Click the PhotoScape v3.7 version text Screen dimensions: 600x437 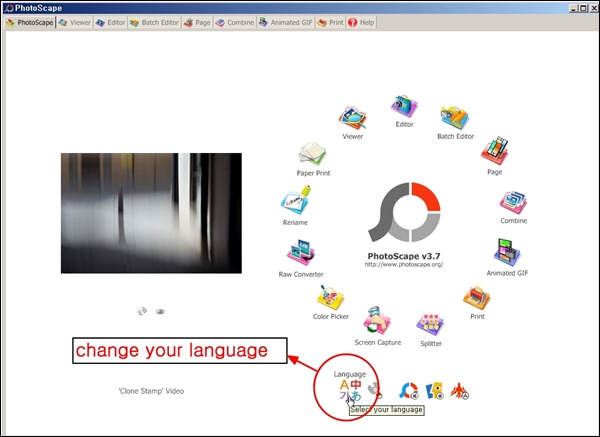coord(404,256)
